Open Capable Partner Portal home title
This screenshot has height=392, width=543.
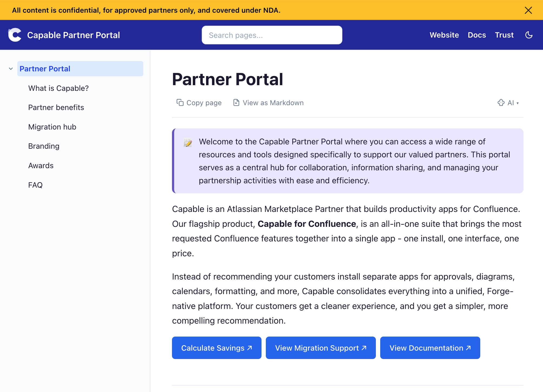(73, 35)
